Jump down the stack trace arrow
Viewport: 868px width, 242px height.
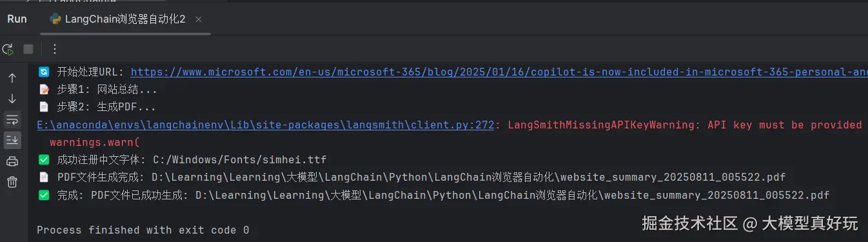click(x=12, y=99)
